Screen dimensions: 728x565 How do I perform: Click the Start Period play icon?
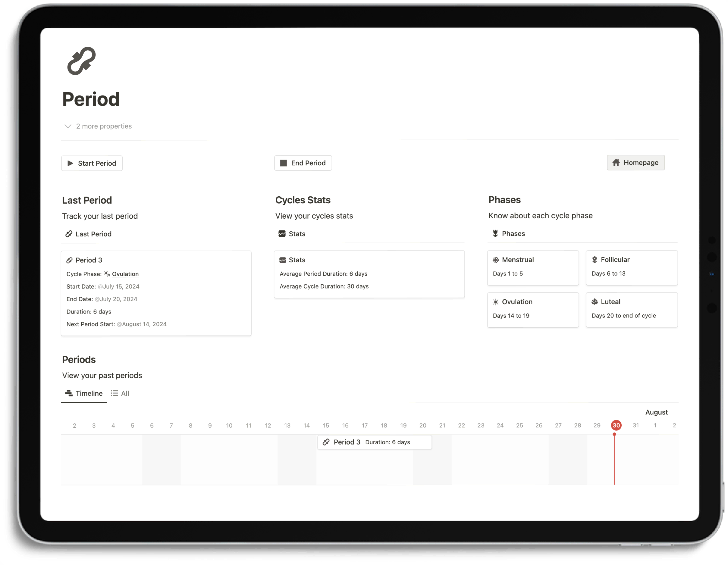click(x=71, y=162)
